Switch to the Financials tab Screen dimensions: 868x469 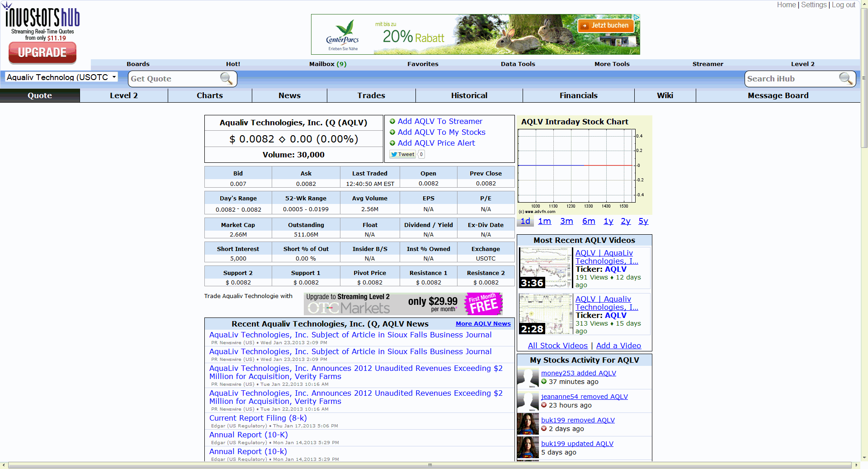click(579, 95)
